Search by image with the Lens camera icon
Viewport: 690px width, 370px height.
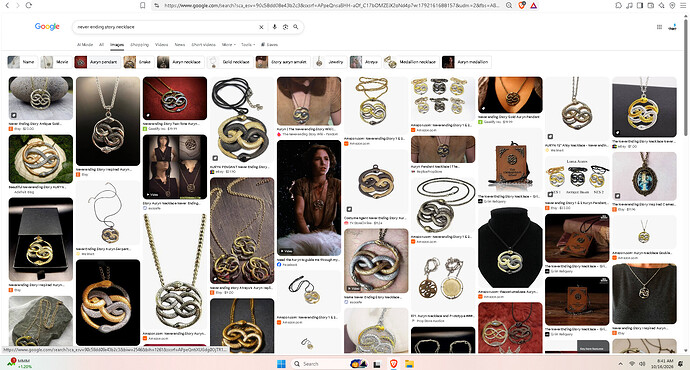coord(285,27)
